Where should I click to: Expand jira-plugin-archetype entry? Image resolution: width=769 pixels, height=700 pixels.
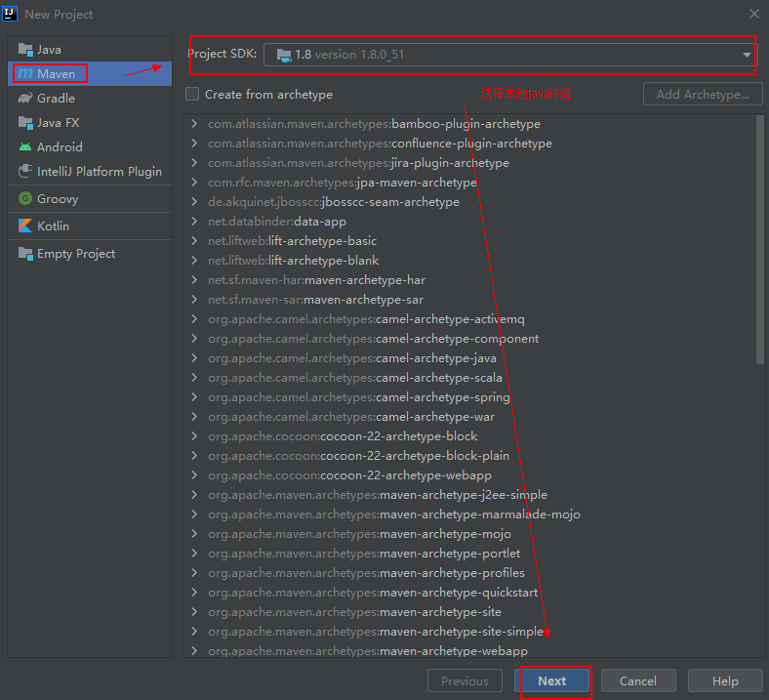195,162
